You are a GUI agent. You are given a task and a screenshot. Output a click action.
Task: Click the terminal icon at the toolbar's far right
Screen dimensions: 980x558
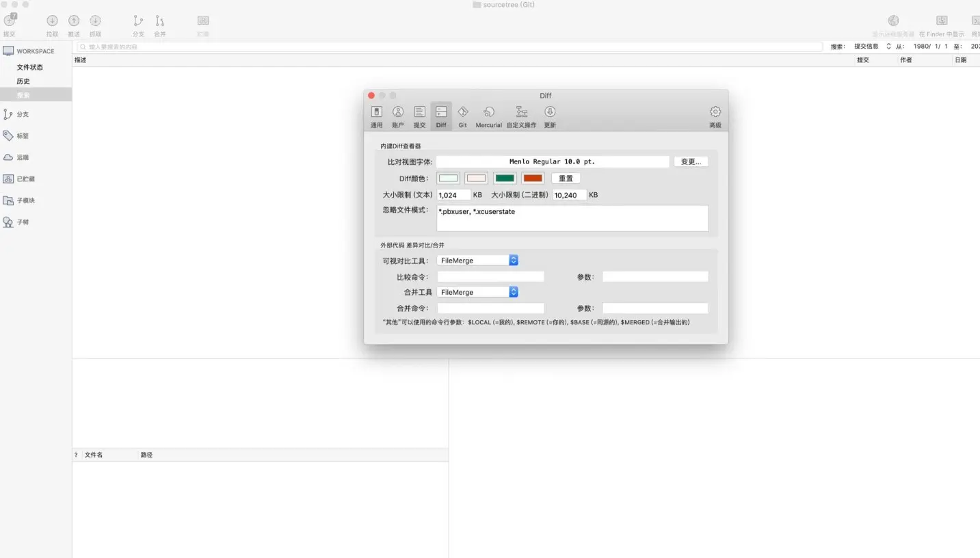[x=975, y=21]
